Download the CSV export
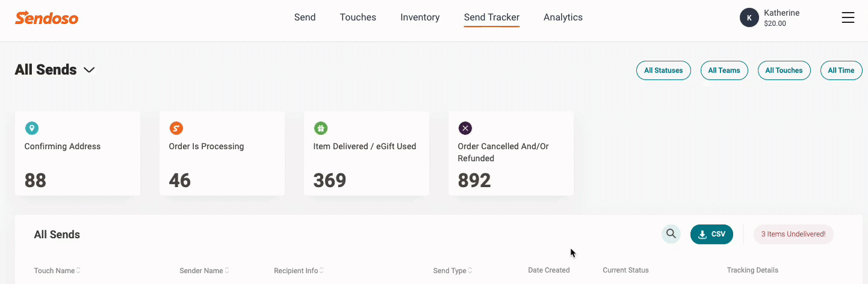 [x=711, y=234]
